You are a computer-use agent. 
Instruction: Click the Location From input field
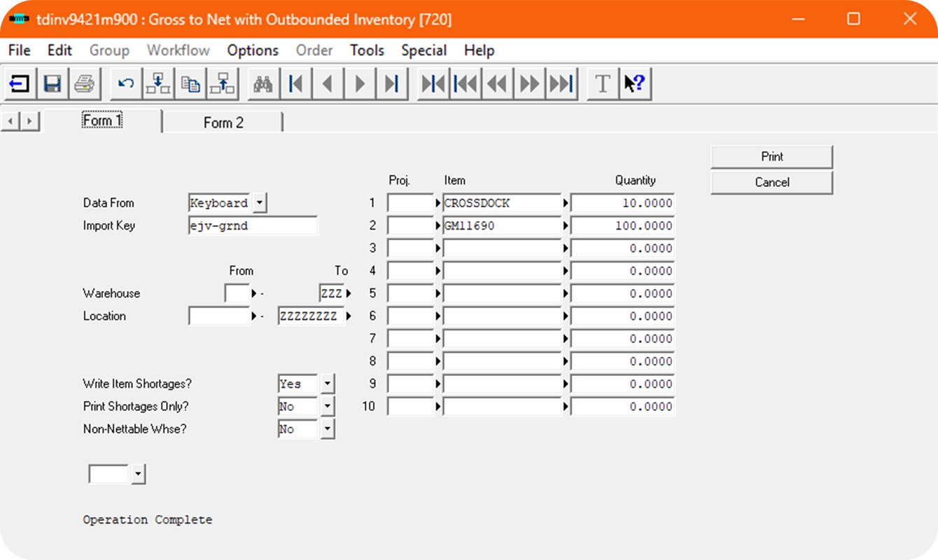pyautogui.click(x=219, y=316)
